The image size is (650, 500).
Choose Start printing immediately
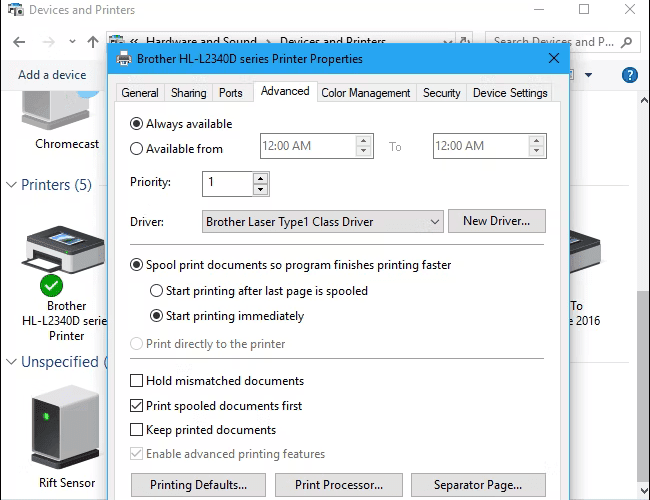(x=156, y=316)
